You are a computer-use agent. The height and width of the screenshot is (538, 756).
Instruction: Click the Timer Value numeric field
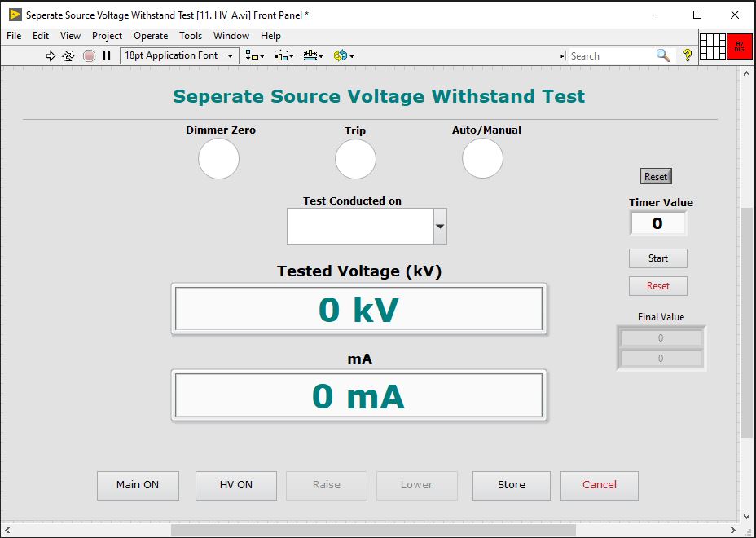[658, 224]
